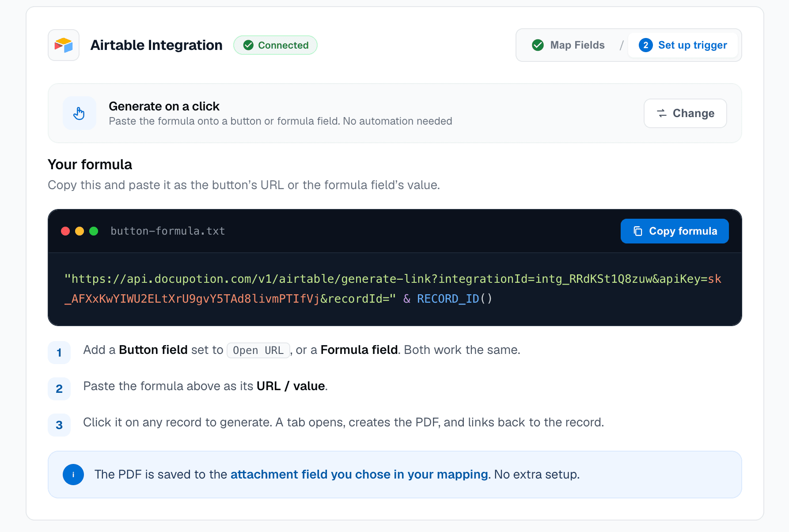Viewport: 789px width, 532px height.
Task: Click the Airtable logo icon
Action: 64,45
